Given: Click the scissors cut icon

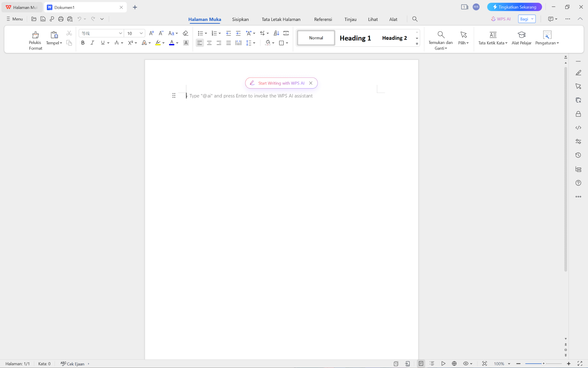Looking at the screenshot, I should (x=69, y=33).
